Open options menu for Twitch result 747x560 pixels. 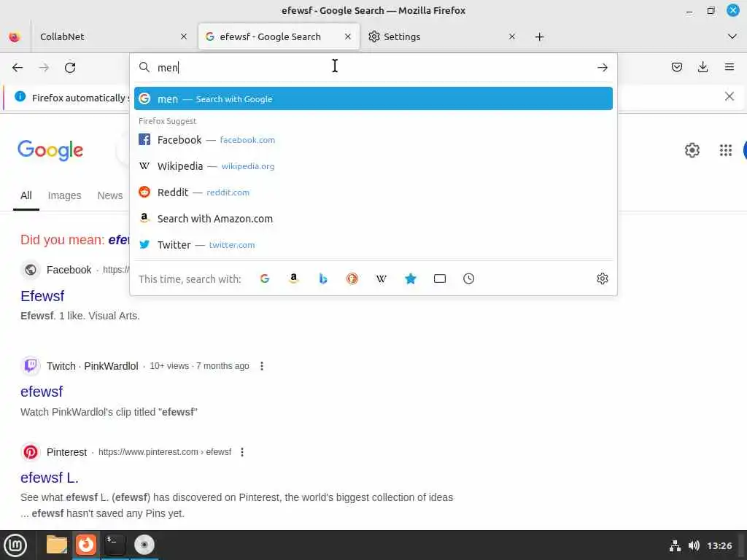tap(262, 366)
